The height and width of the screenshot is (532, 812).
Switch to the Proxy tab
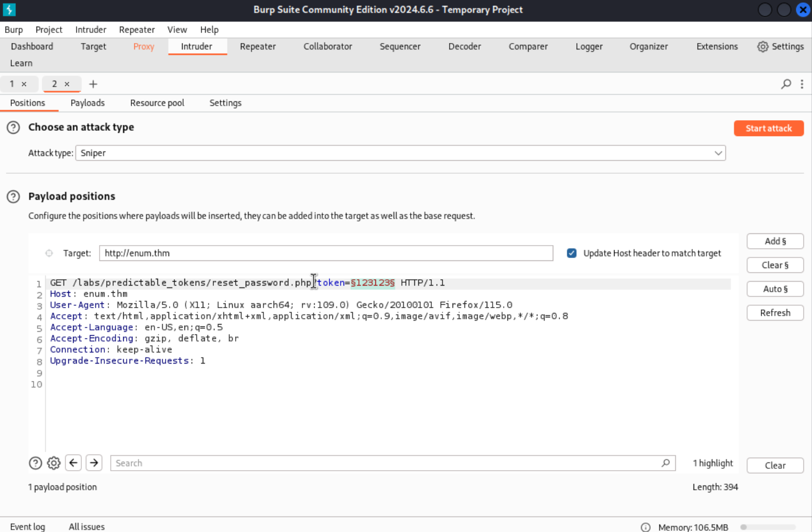coord(143,47)
